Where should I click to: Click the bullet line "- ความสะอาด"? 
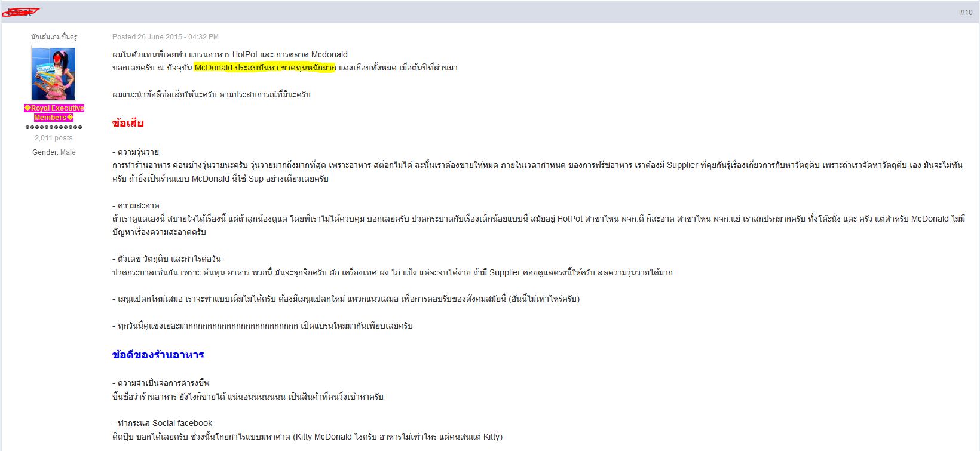click(136, 205)
